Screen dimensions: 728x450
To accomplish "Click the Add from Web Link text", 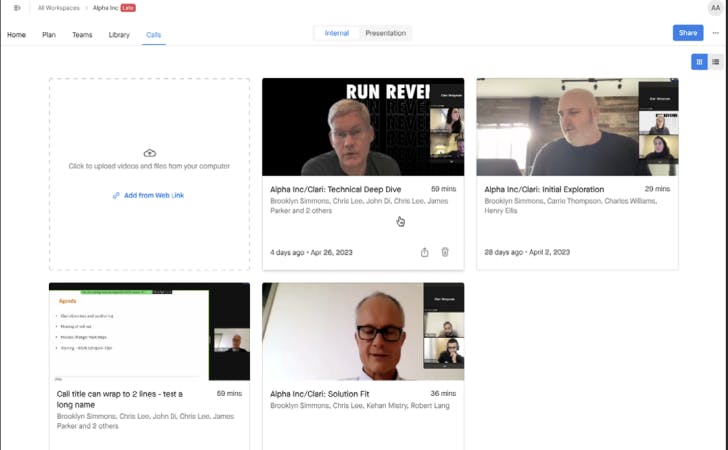I will coord(154,196).
